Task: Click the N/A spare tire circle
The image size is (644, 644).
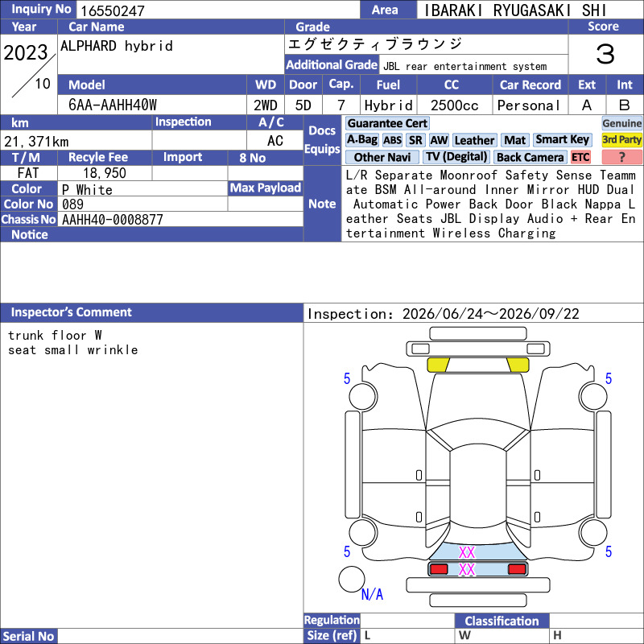Action: (352, 579)
